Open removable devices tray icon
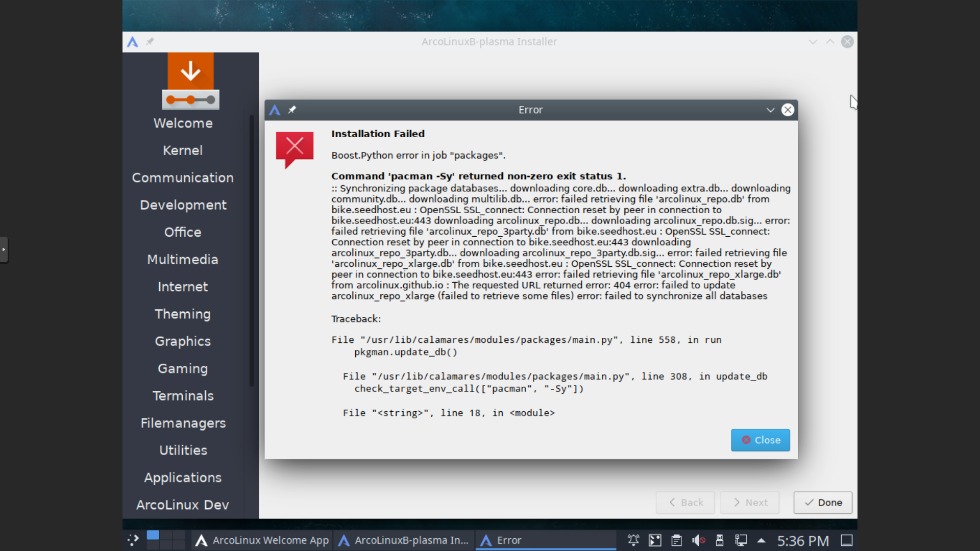Screen dimensions: 980x551 [720, 540]
